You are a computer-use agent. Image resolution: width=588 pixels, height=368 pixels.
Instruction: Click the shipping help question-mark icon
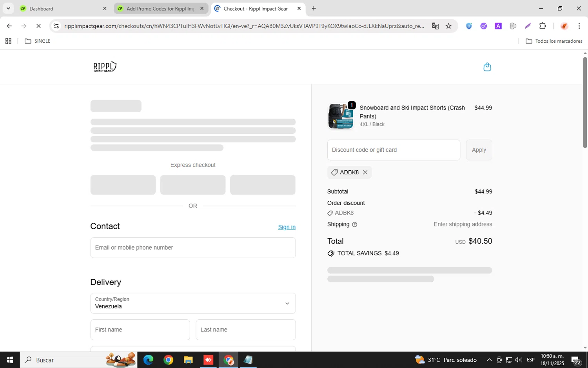click(x=354, y=225)
